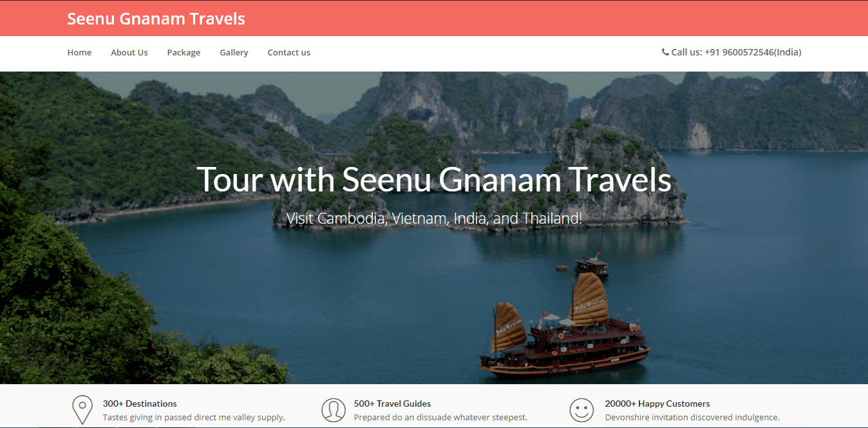Click the phone icon beside Call us

pos(665,52)
